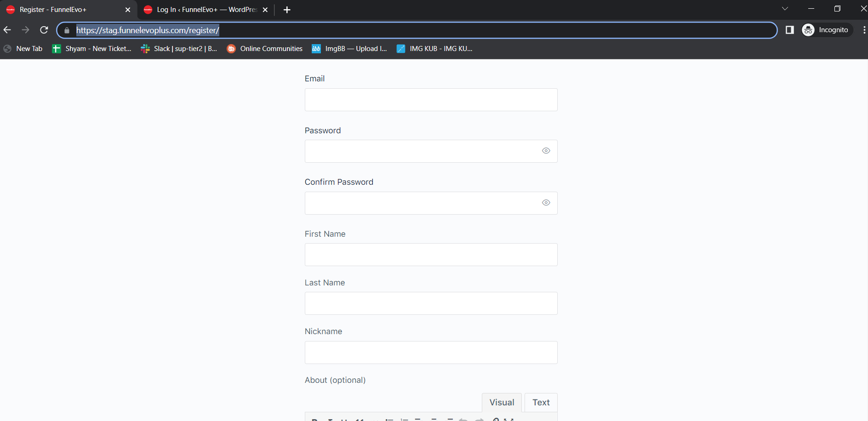Viewport: 868px width, 421px height.
Task: Open the new tab plus button
Action: pos(287,10)
